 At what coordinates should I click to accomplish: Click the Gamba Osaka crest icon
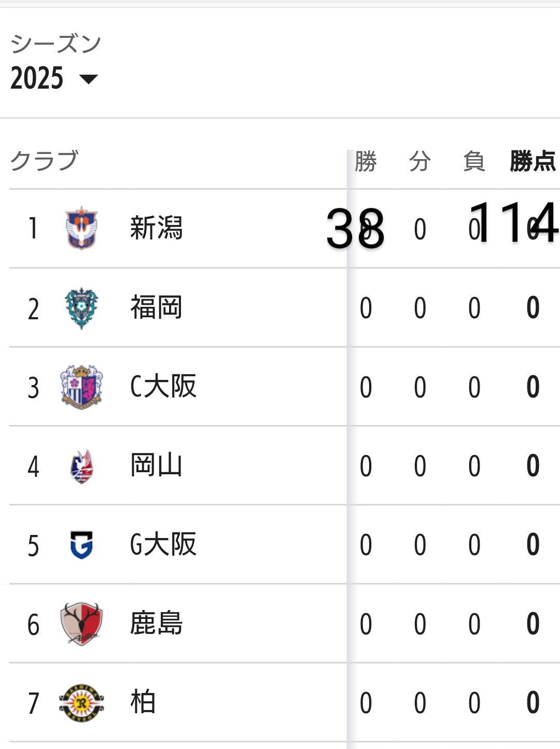click(x=81, y=545)
